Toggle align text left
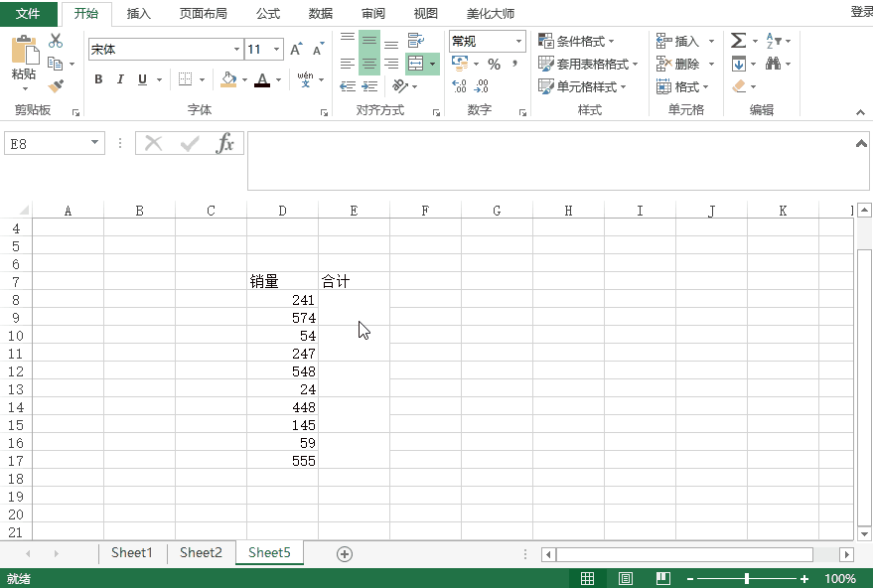Image resolution: width=873 pixels, height=588 pixels. click(348, 64)
